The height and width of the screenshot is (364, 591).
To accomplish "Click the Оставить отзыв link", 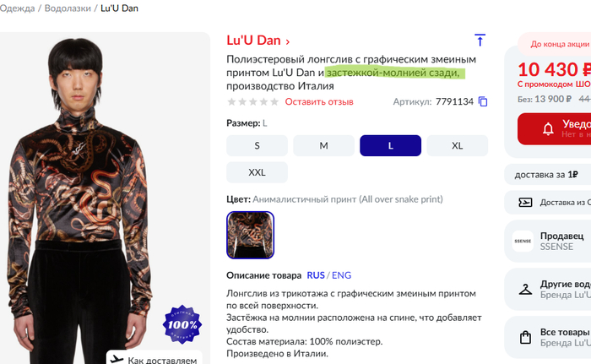I will pos(319,102).
